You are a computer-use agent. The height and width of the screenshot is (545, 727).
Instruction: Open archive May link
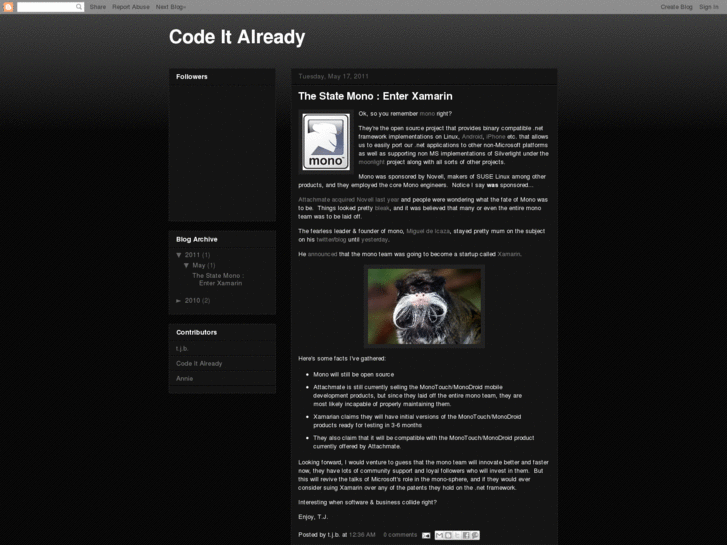tap(198, 265)
